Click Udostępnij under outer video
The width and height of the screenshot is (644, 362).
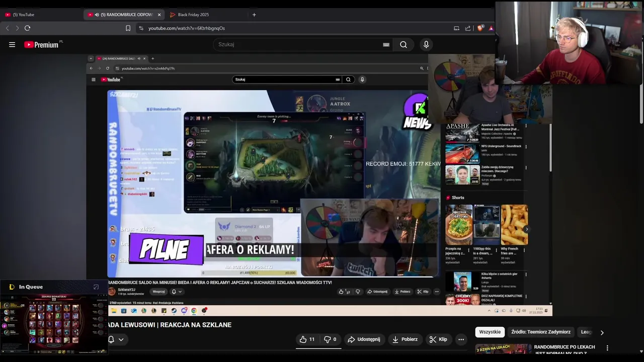point(364,339)
